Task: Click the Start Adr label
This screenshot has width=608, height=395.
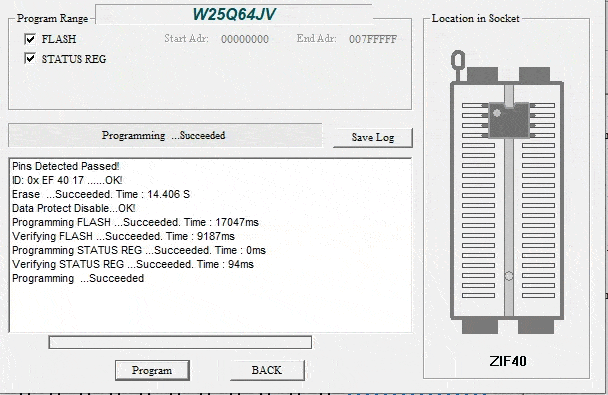Action: point(186,38)
